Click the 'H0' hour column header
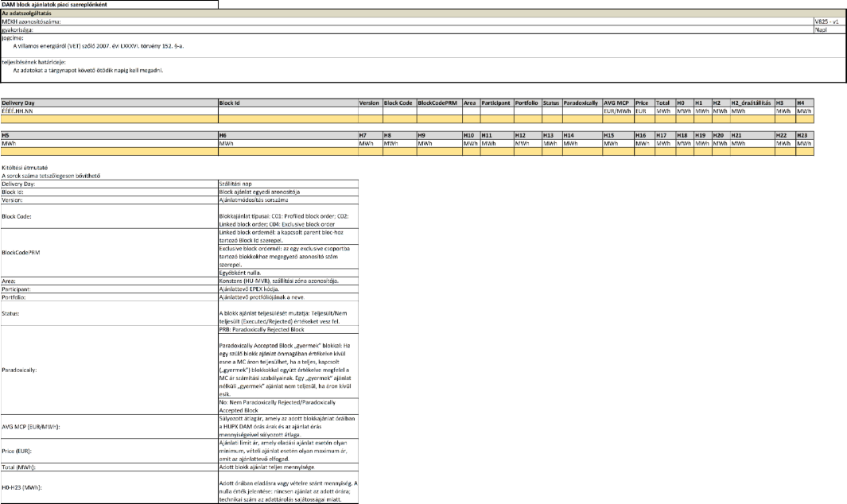Image resolution: width=847 pixels, height=504 pixels. pyautogui.click(x=685, y=103)
